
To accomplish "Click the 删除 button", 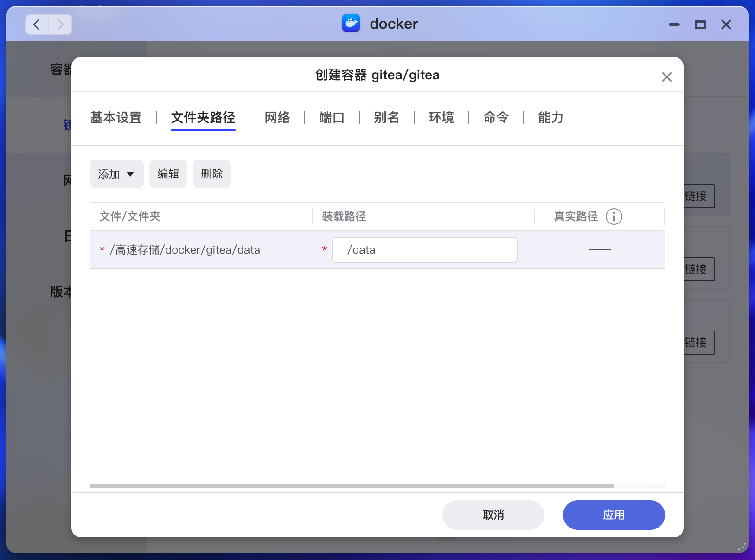I will (x=212, y=174).
